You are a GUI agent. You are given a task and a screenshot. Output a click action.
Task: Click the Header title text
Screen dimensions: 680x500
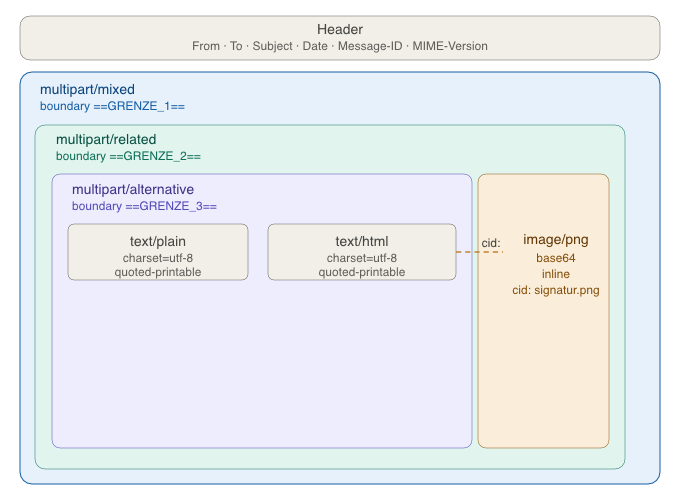coord(340,30)
